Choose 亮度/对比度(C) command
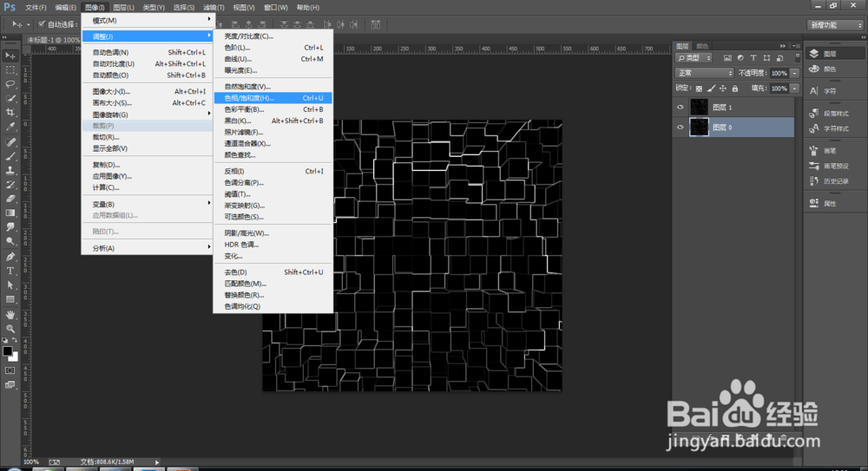Image resolution: width=868 pixels, height=471 pixels. (x=273, y=36)
